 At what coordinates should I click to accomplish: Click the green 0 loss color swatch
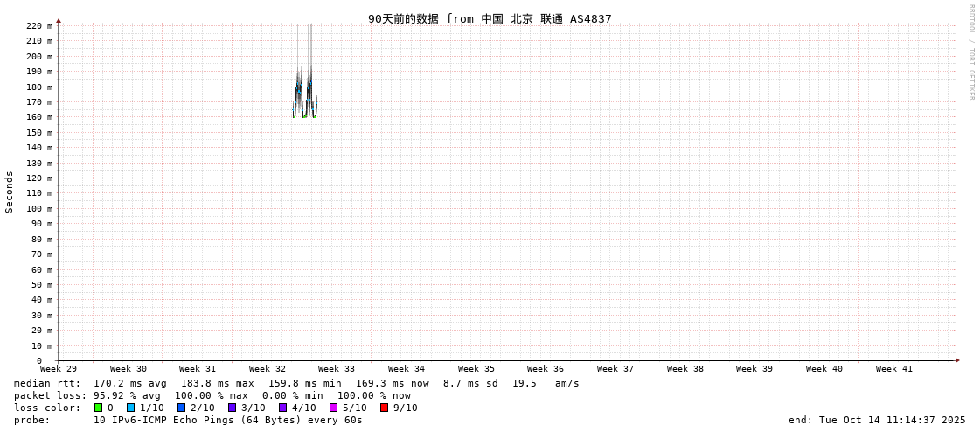point(99,408)
